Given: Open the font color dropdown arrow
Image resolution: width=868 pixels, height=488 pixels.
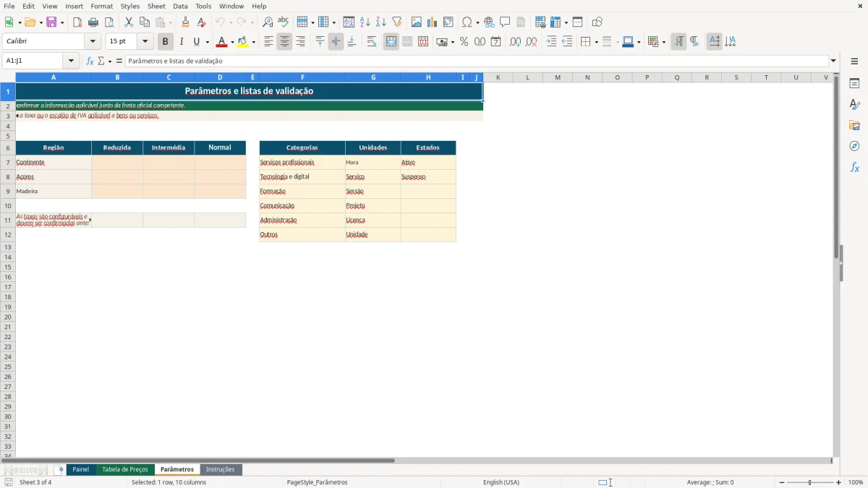Looking at the screenshot, I should (232, 42).
